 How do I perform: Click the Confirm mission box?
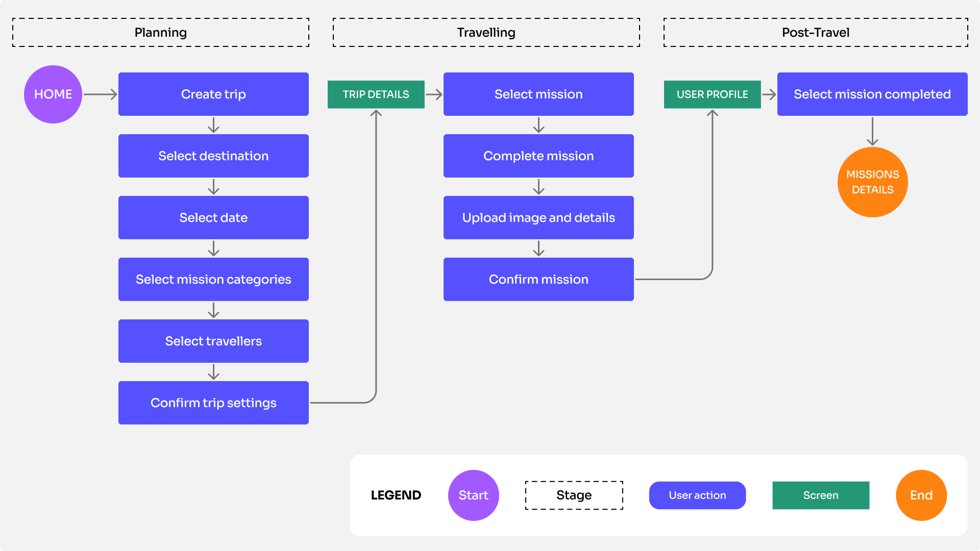(538, 280)
